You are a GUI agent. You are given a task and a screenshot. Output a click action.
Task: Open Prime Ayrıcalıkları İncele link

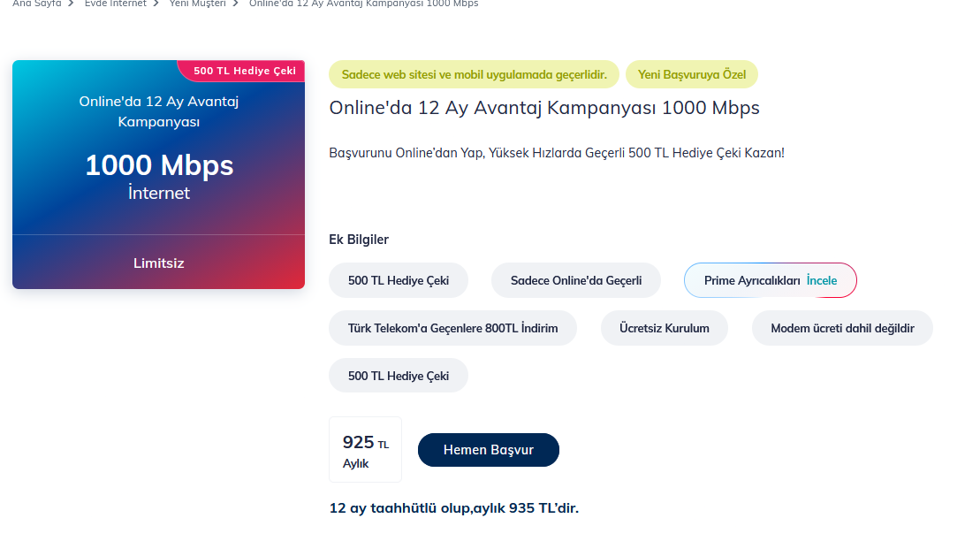pyautogui.click(x=770, y=280)
